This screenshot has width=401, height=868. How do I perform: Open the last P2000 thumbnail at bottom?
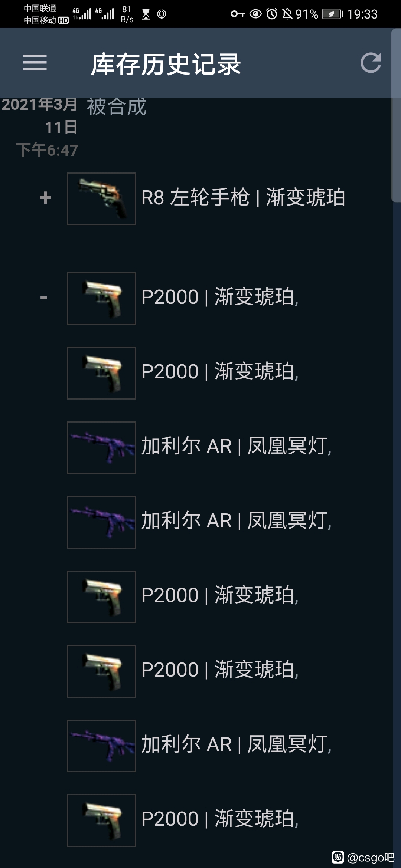point(101,821)
